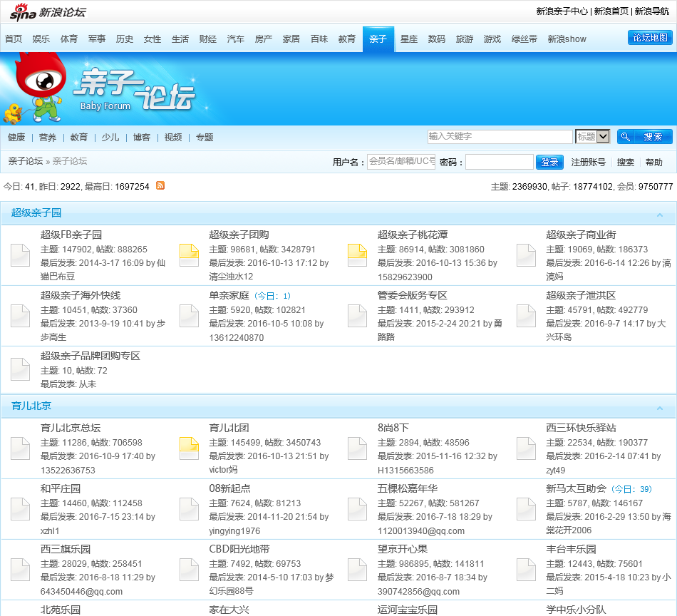The height and width of the screenshot is (616, 677).
Task: Click the 新马太互助会 forum page icon
Action: [x=527, y=509]
